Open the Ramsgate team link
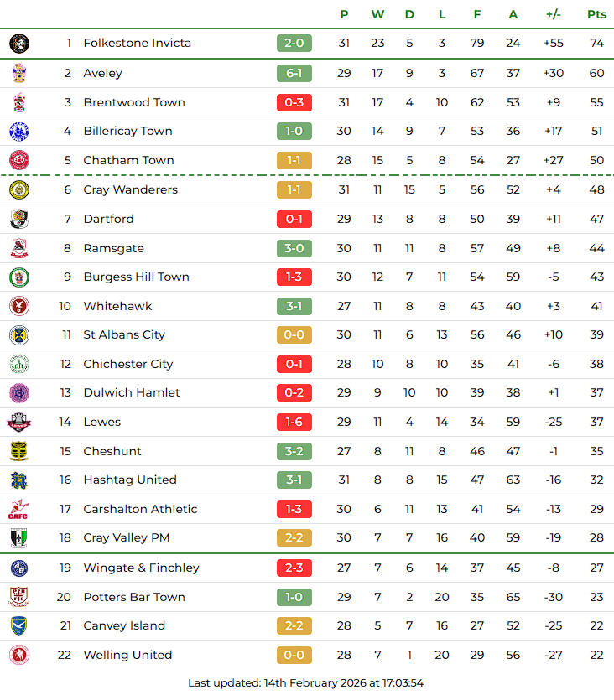Image resolution: width=614 pixels, height=700 pixels. click(x=113, y=249)
